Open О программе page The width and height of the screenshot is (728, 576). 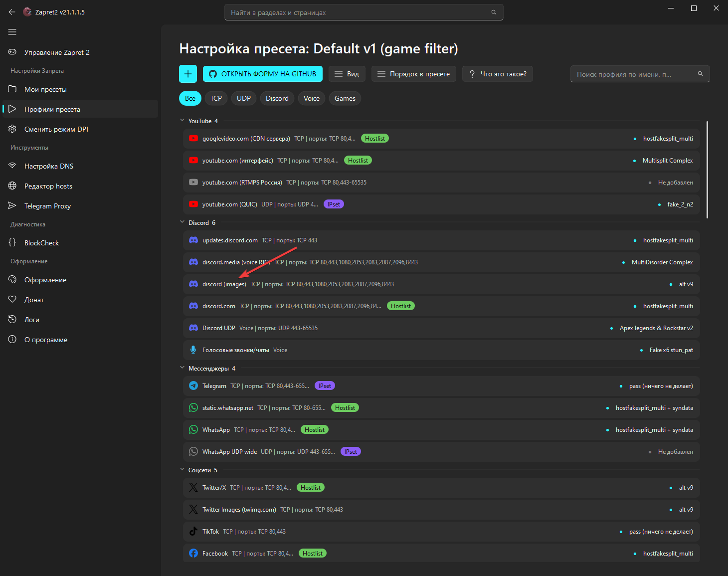(x=80, y=340)
